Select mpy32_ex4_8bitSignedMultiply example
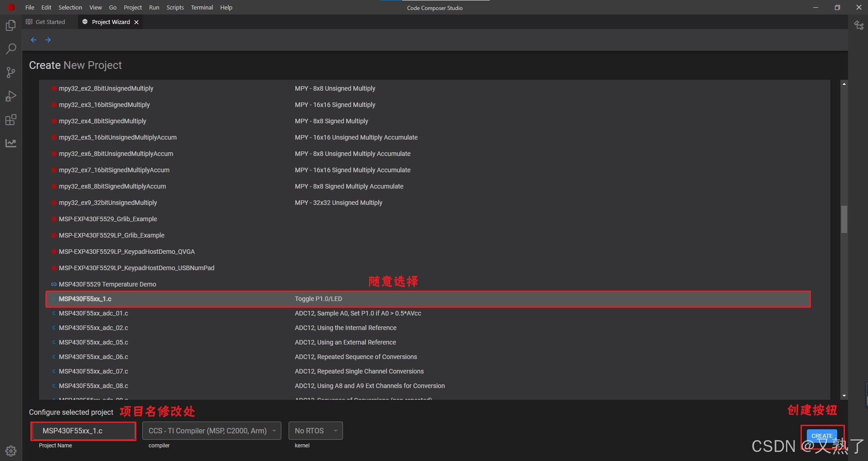This screenshot has height=461, width=868. 102,121
